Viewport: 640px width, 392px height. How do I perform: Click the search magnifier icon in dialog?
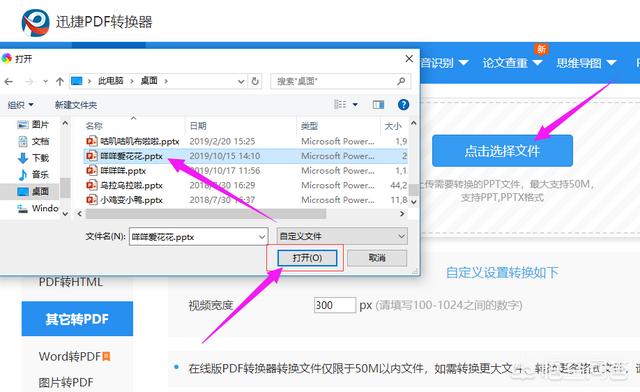click(401, 81)
